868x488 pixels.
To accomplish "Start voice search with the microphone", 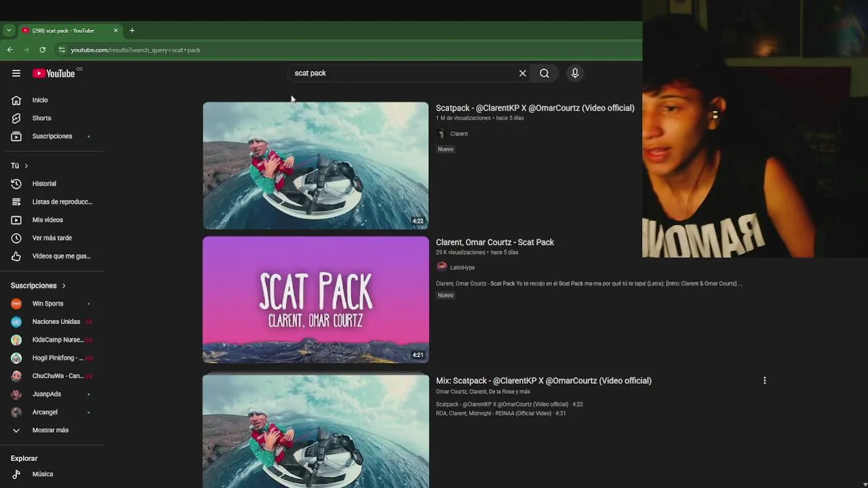I will pyautogui.click(x=575, y=73).
